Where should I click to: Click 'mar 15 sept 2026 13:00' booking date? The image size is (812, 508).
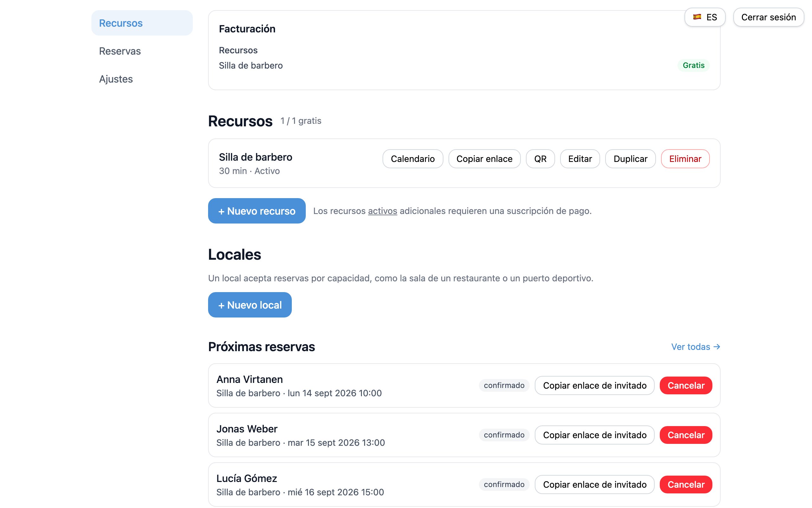[x=336, y=443]
